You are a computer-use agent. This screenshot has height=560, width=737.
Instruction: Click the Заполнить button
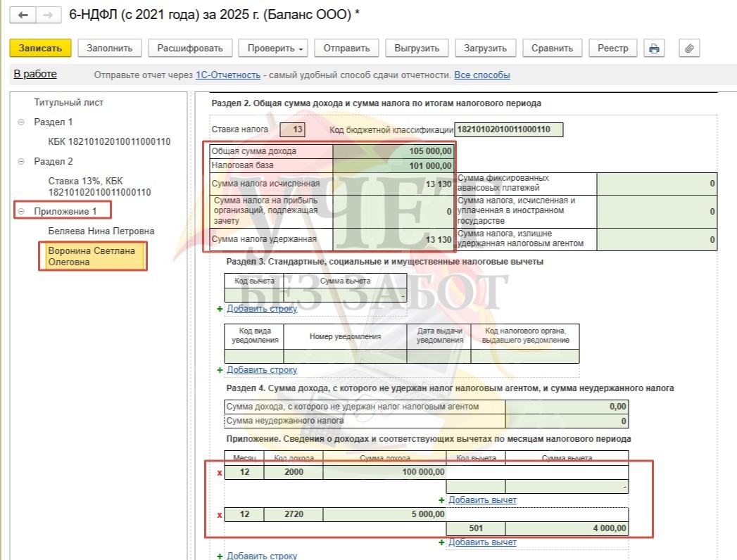click(x=110, y=49)
